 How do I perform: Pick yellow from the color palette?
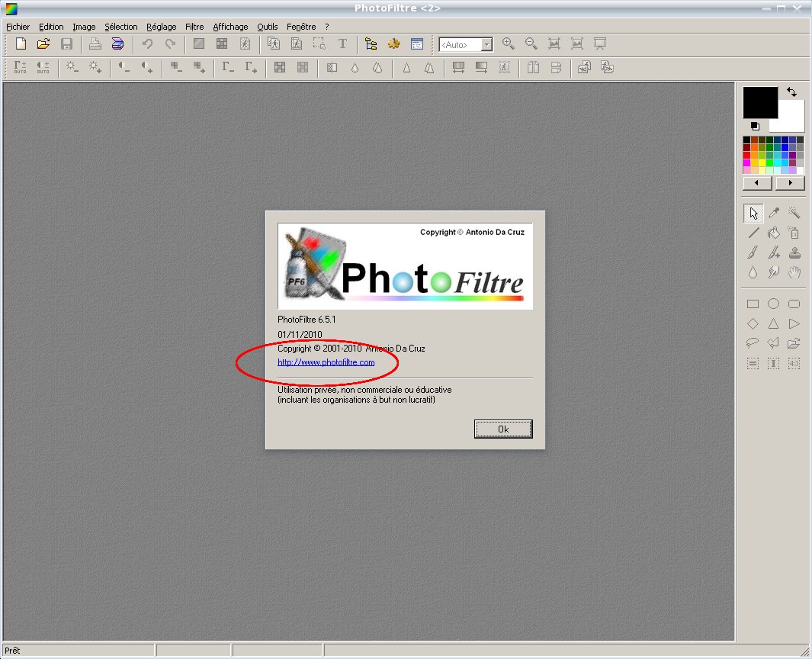point(762,162)
